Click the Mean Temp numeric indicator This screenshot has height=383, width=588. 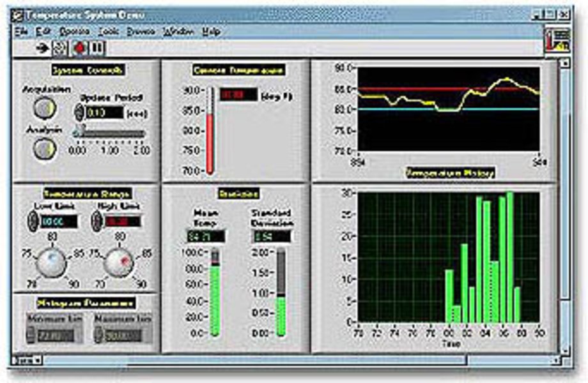pos(206,236)
